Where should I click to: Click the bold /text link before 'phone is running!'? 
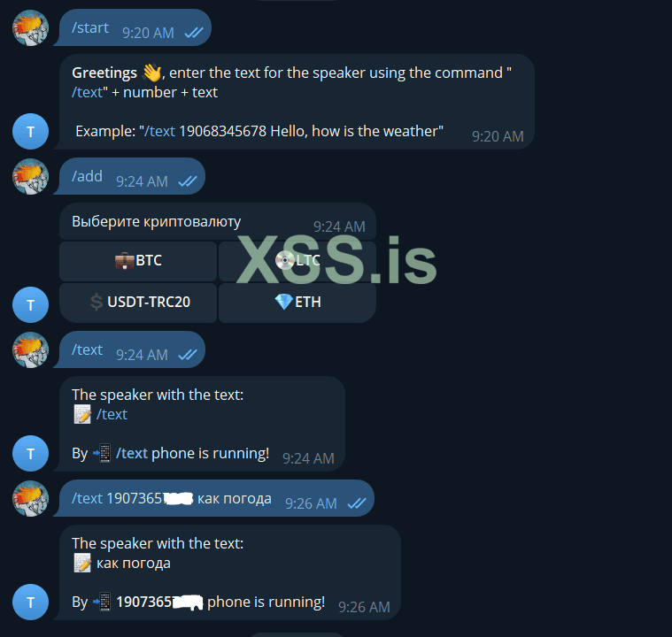coord(132,453)
